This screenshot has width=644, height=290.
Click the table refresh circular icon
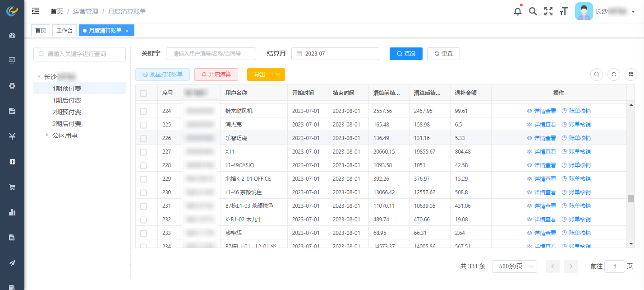613,75
